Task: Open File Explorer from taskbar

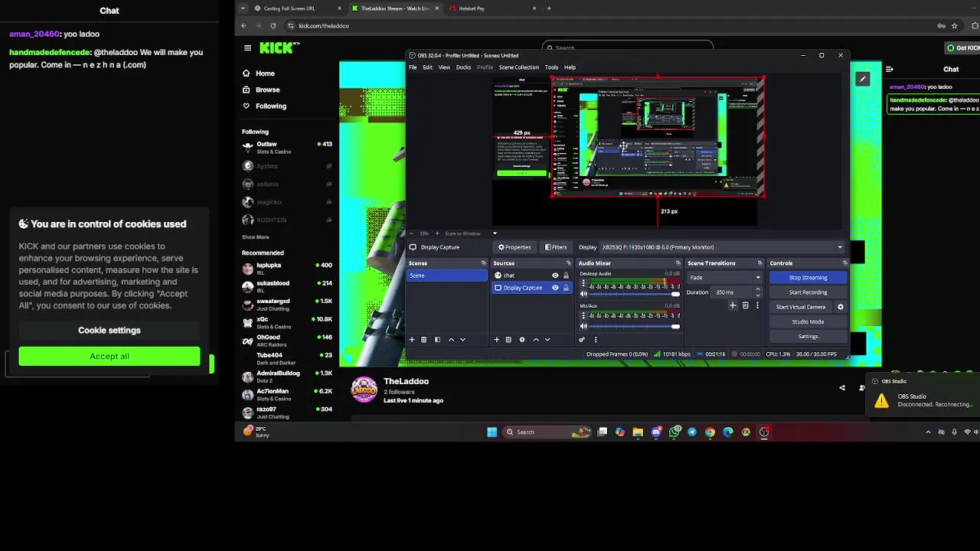Action: [x=638, y=432]
